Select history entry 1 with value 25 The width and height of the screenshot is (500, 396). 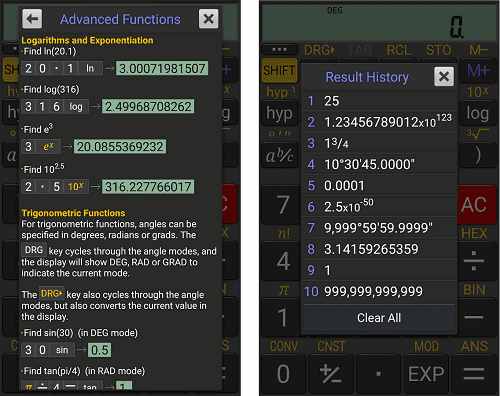pos(379,101)
